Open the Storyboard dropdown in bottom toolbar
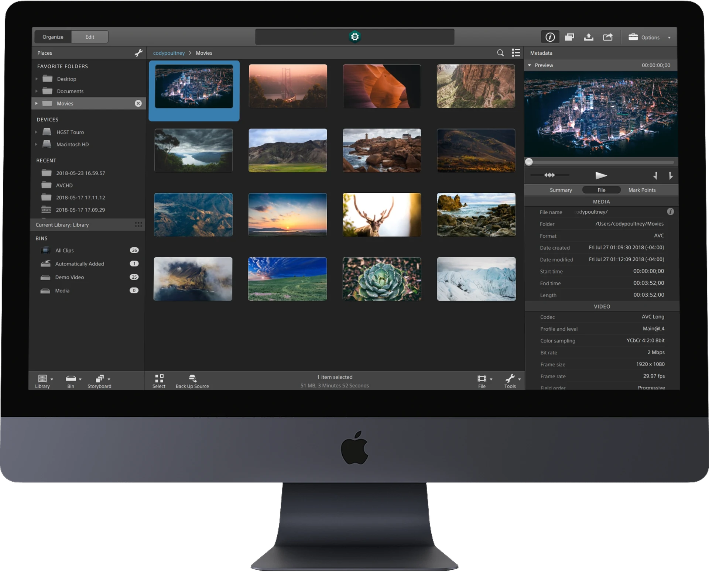Screen dimensions: 709x588 coord(99,381)
